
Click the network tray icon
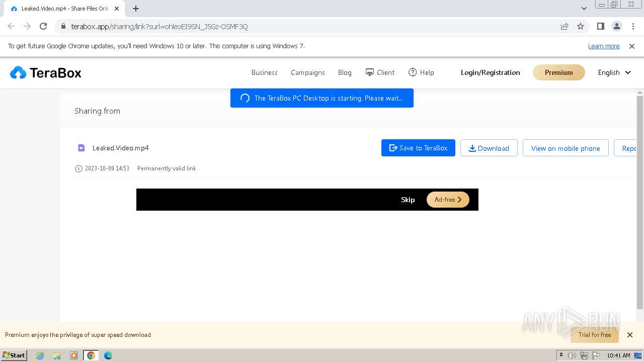click(x=584, y=355)
